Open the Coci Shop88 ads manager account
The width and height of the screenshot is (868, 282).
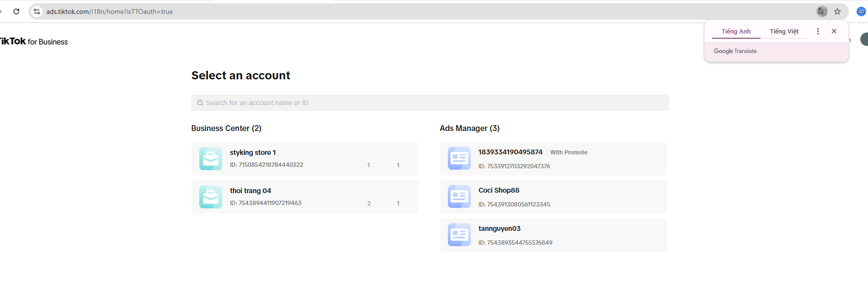553,197
